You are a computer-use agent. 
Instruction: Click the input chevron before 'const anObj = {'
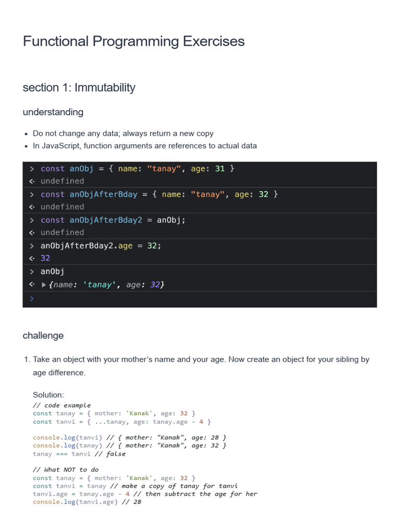tap(32, 168)
